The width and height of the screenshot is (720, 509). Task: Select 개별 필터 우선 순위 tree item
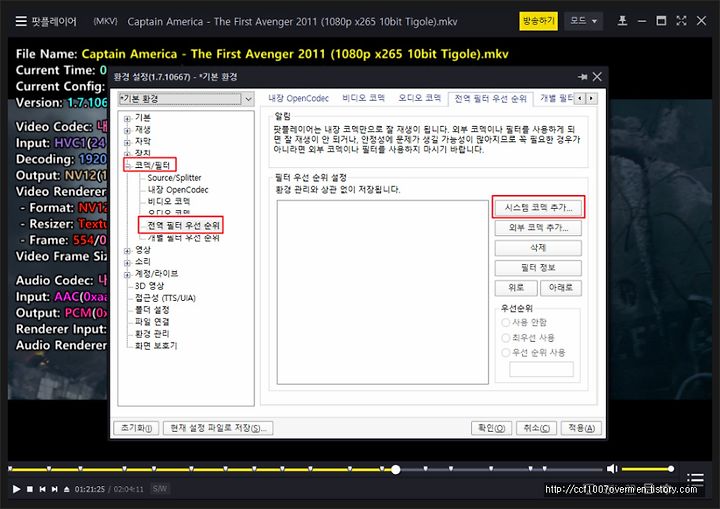pyautogui.click(x=183, y=238)
